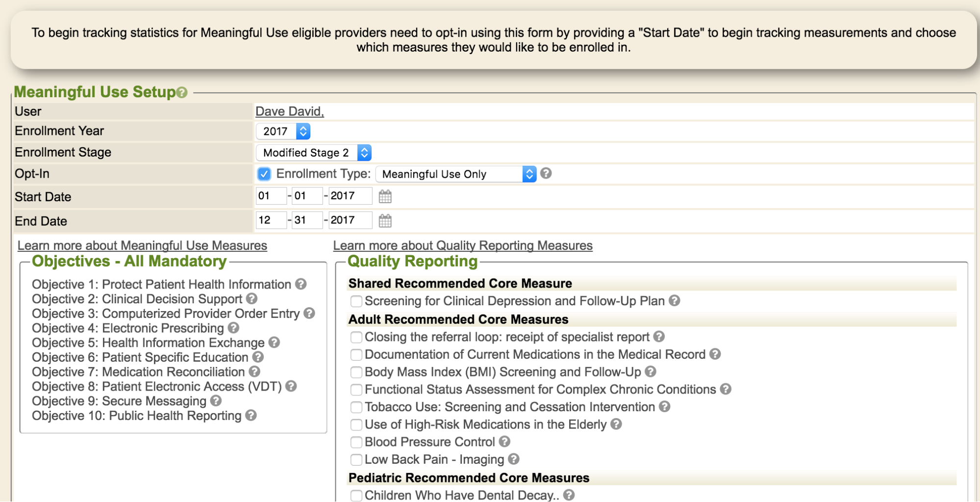Screen dimensions: 980x502
Task: Open the Start Date calendar picker
Action: (385, 197)
